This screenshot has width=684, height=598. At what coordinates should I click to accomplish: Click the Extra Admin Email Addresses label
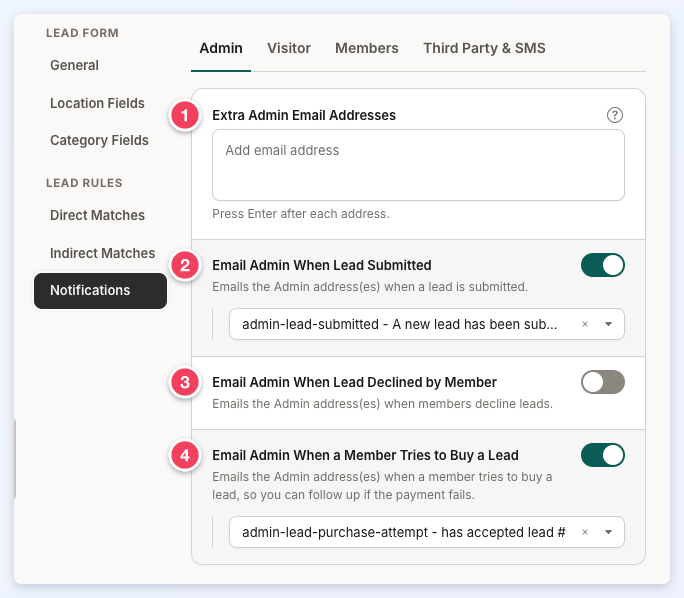pos(304,115)
